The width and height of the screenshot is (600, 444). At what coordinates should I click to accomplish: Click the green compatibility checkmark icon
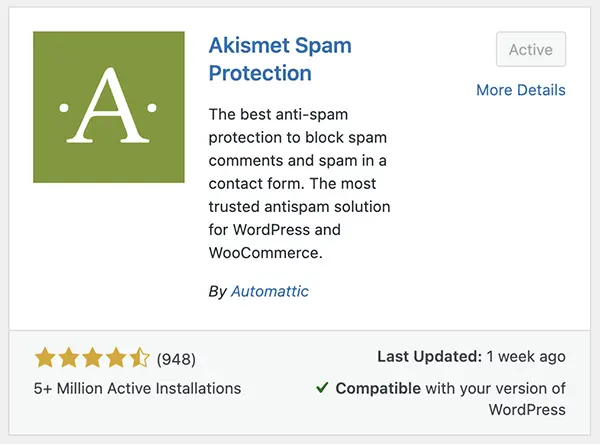click(322, 388)
